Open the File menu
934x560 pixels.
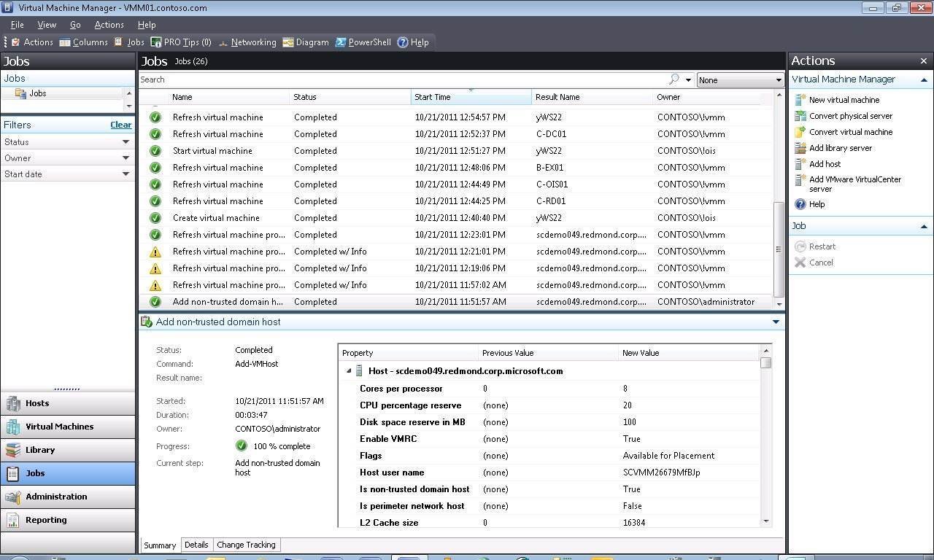(18, 25)
